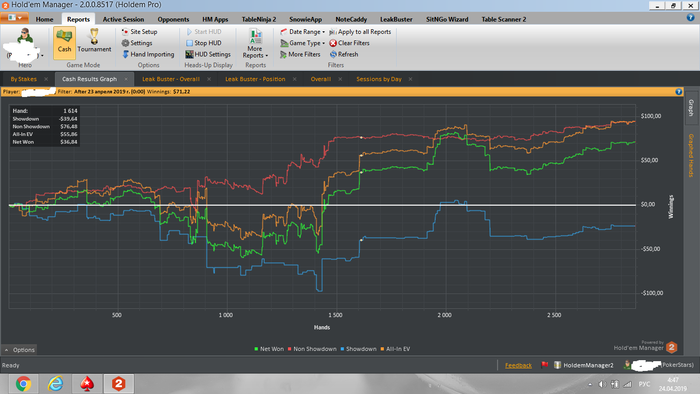Close Leak Buster - Overall tab
700x394 pixels.
[x=209, y=79]
